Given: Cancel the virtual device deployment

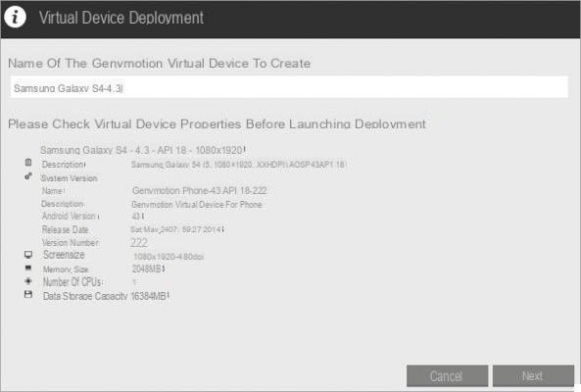Looking at the screenshot, I should click(x=447, y=376).
